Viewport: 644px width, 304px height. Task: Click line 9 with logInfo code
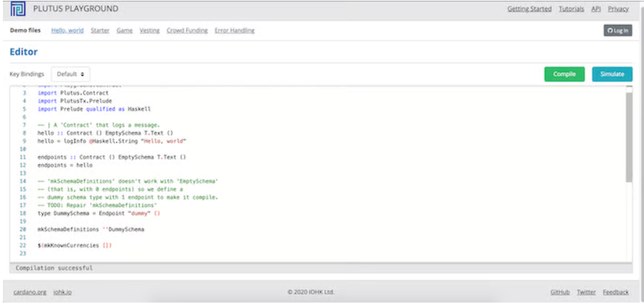112,141
